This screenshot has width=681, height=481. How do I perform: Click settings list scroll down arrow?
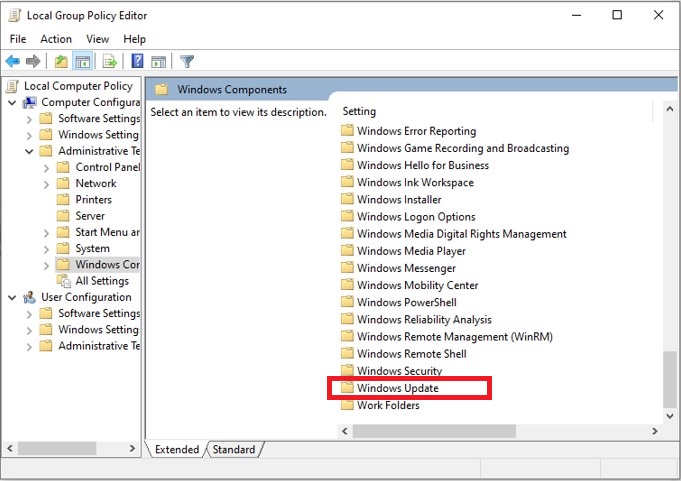[x=670, y=416]
